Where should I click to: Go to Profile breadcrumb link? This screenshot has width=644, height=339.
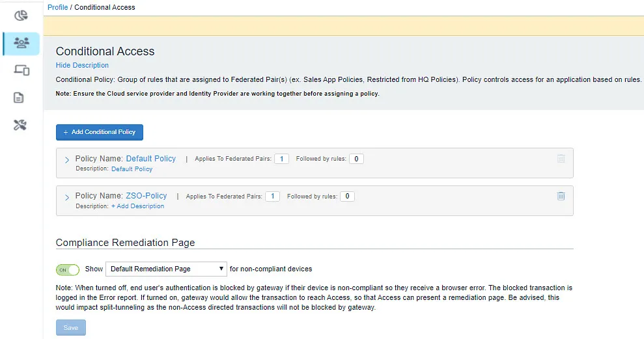[58, 7]
